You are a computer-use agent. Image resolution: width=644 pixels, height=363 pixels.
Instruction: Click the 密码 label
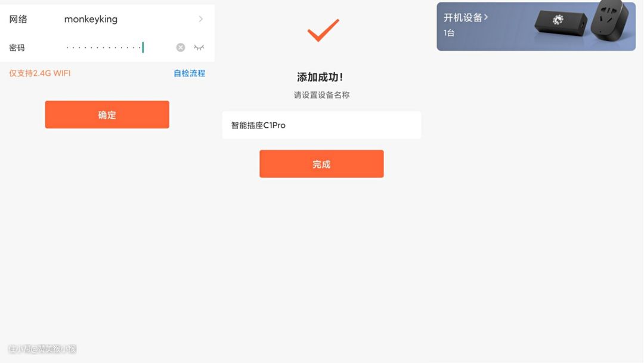17,48
